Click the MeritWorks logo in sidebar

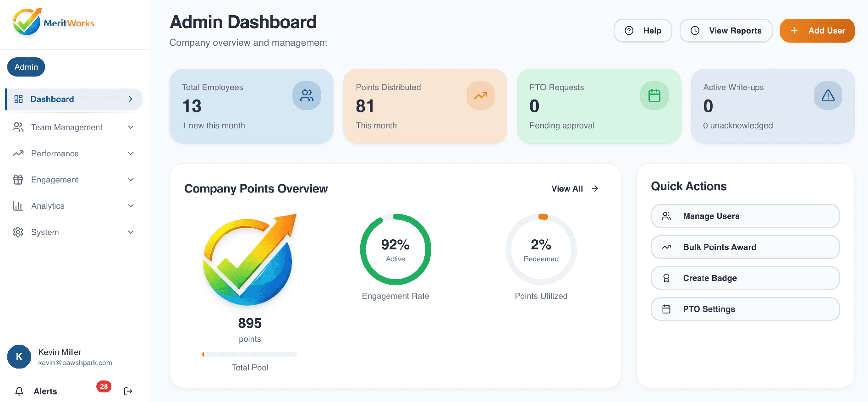coord(54,22)
